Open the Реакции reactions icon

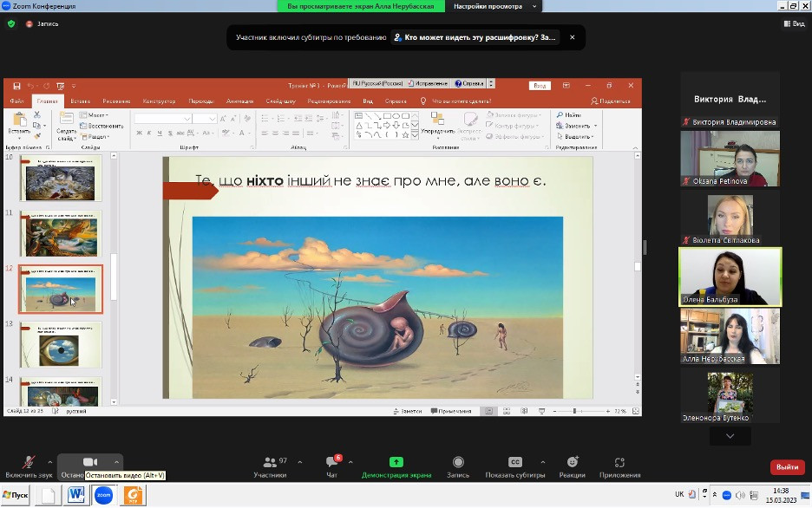click(x=573, y=461)
